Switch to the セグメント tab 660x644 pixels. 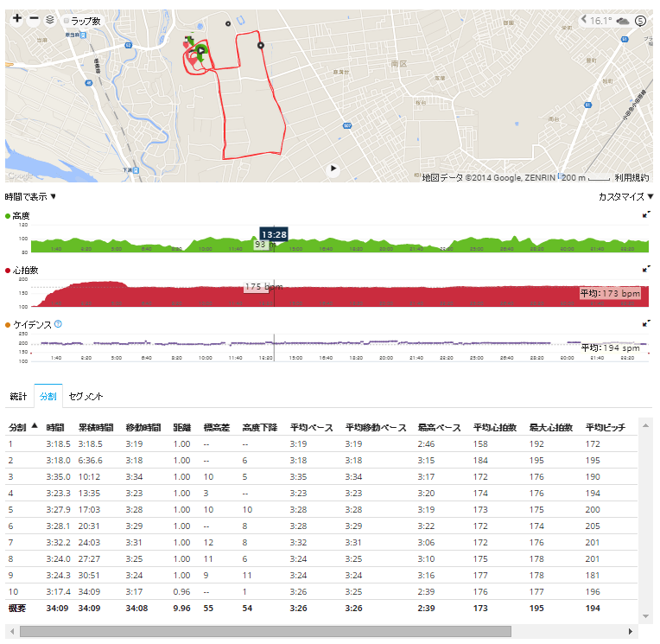(x=86, y=396)
